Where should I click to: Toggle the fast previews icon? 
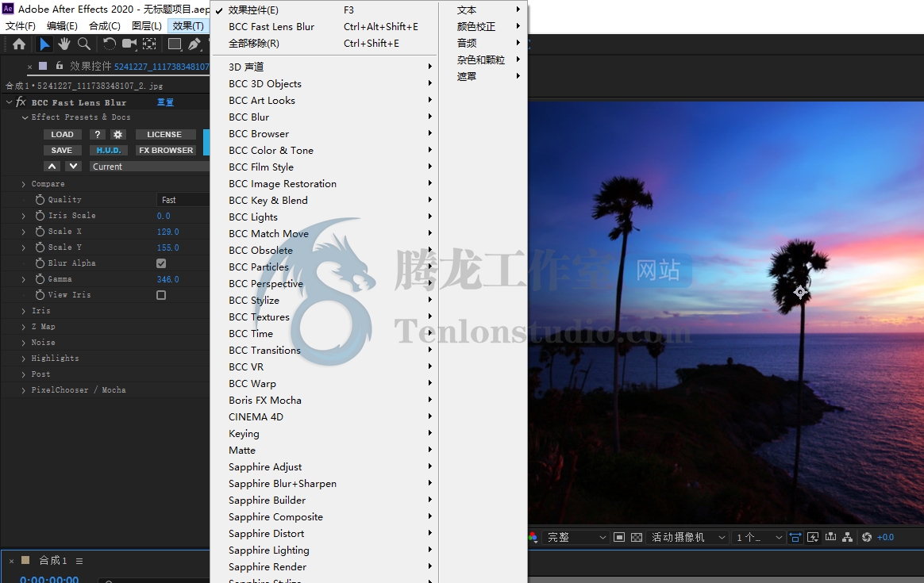click(x=813, y=537)
